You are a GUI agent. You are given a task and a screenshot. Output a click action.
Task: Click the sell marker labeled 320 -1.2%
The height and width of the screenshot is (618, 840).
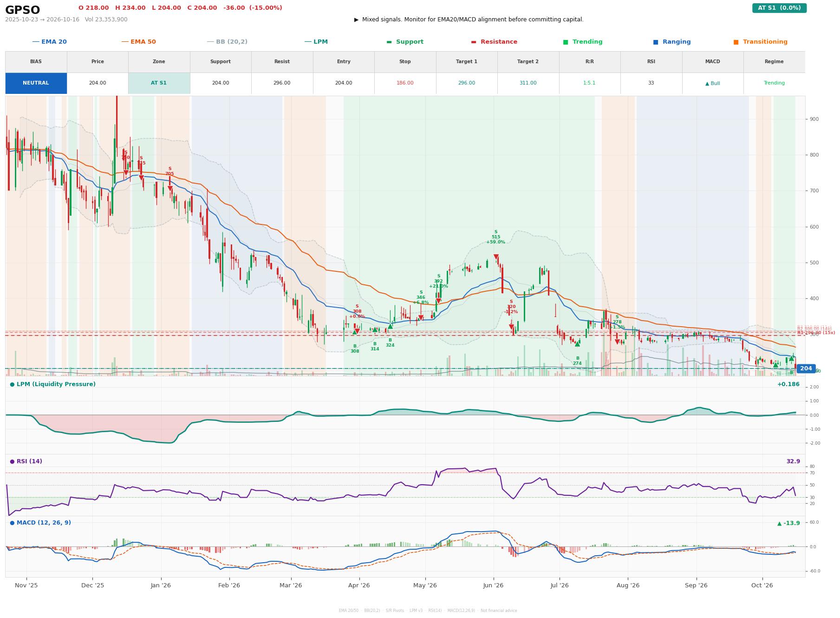[x=511, y=327]
